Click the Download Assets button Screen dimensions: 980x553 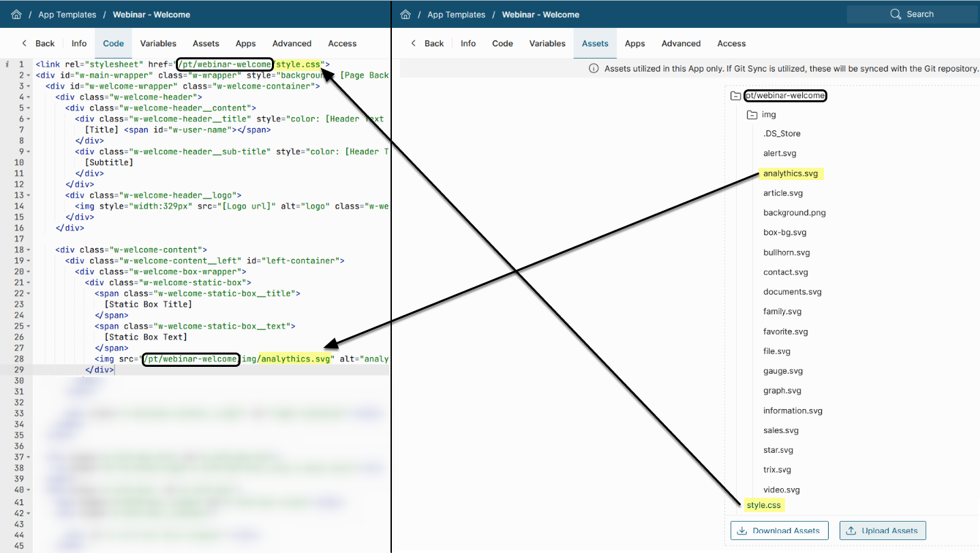[780, 530]
